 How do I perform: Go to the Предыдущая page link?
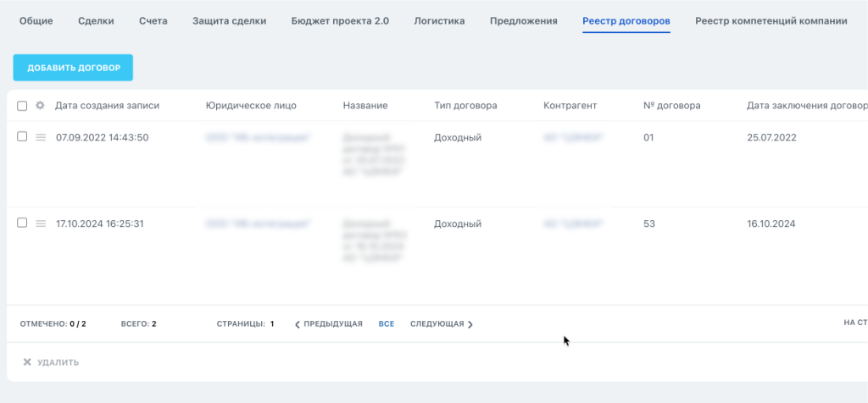point(332,324)
